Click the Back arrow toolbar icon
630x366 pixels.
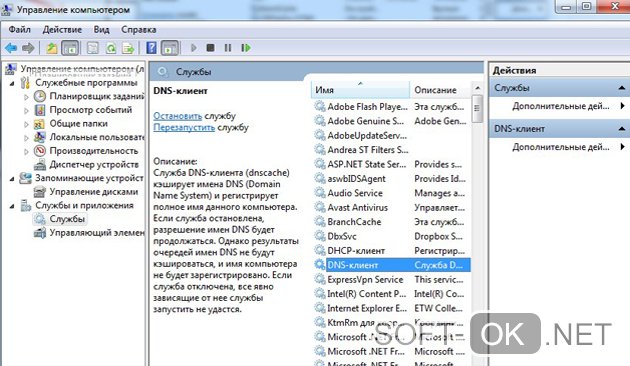pyautogui.click(x=11, y=48)
